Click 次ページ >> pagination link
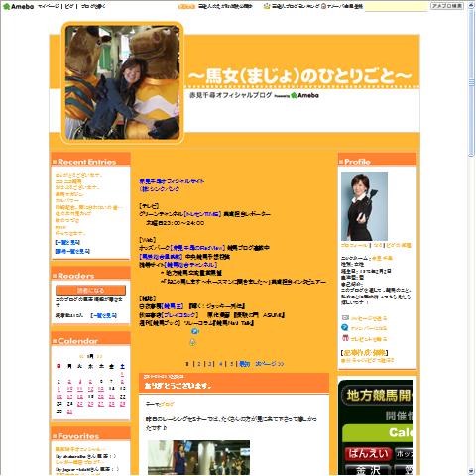Screen dimensions: 476x476 [270, 364]
